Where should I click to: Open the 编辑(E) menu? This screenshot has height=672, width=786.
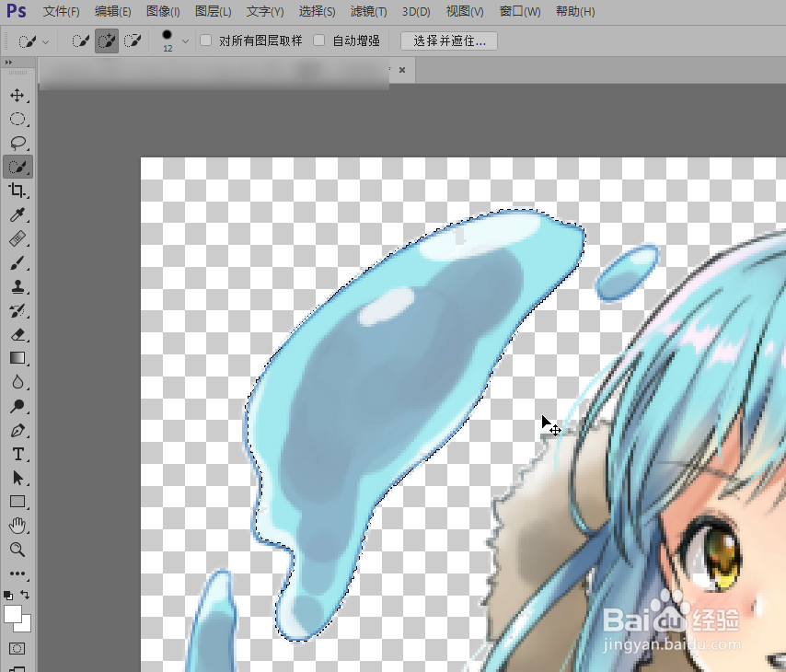[113, 12]
